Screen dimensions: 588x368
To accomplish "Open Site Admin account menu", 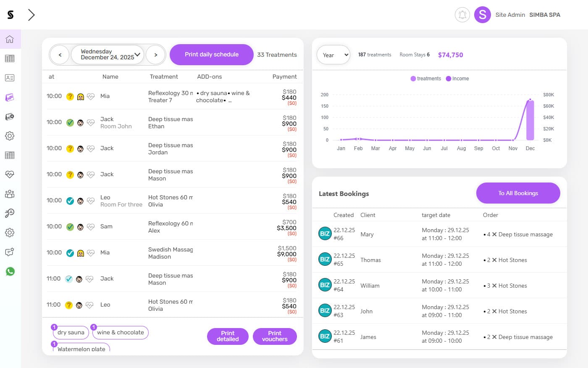I will [510, 15].
